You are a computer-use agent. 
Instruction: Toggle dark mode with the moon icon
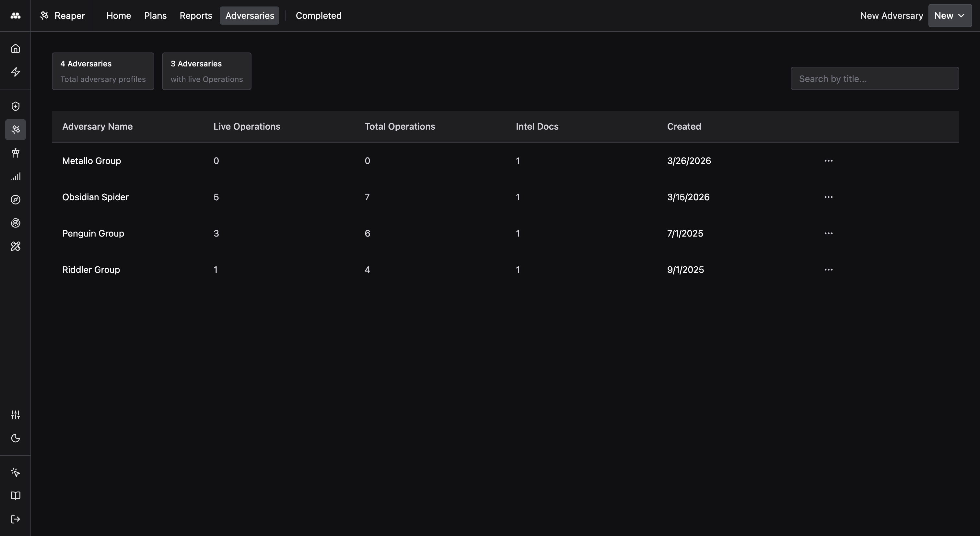[15, 438]
